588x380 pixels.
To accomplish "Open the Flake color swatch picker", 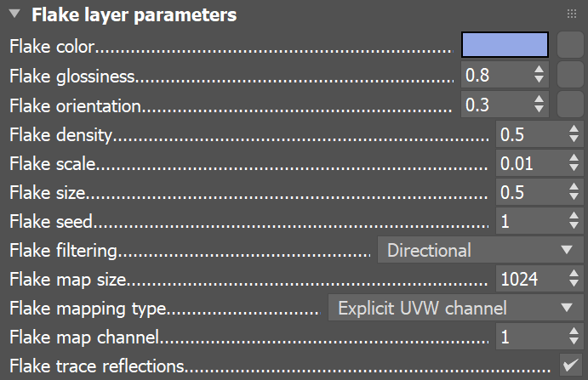I will pos(505,45).
